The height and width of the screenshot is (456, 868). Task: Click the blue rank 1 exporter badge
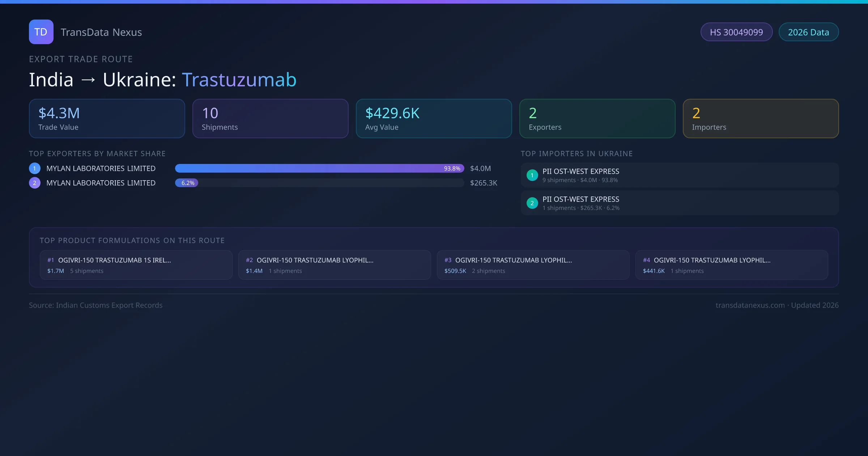[x=35, y=168]
